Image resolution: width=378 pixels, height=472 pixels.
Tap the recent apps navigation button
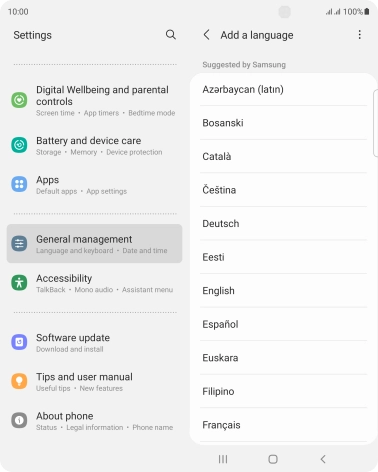[x=223, y=459]
